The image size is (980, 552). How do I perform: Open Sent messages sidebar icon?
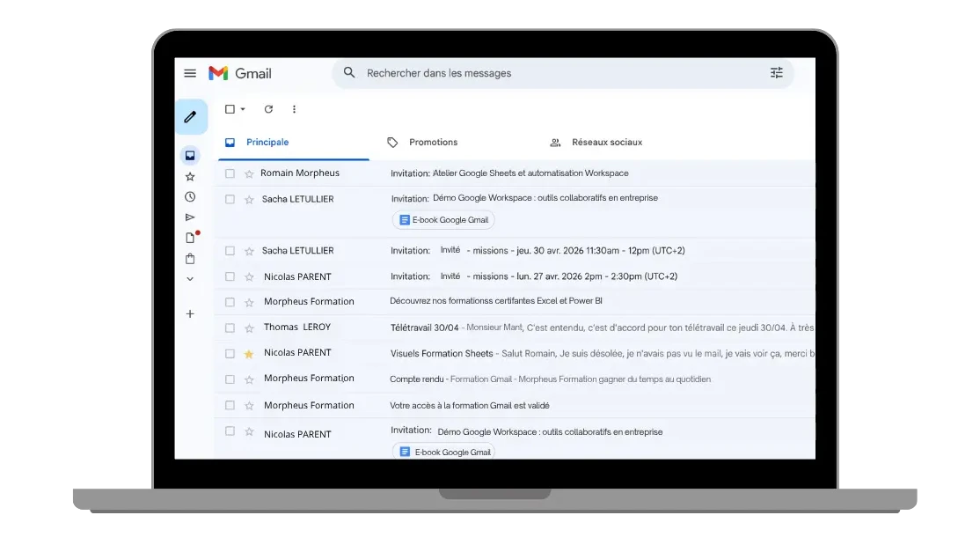[190, 217]
